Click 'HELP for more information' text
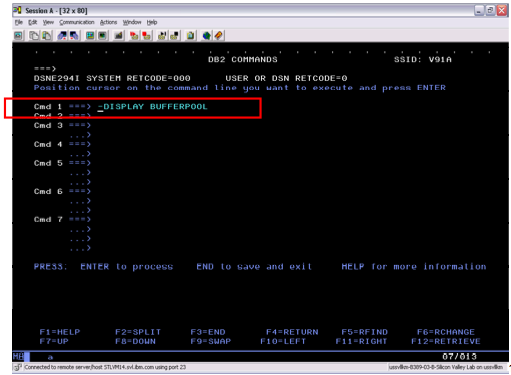The width and height of the screenshot is (511, 375). tap(414, 267)
